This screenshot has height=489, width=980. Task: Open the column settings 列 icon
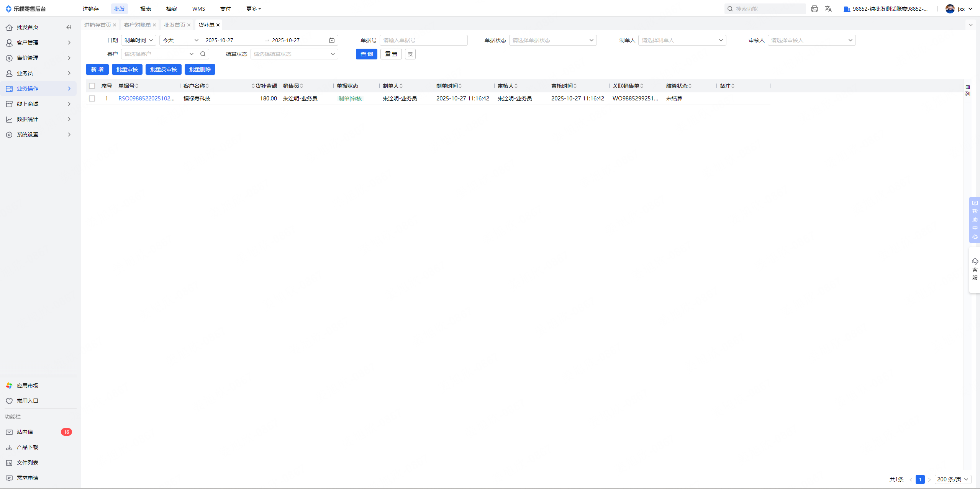coord(968,90)
